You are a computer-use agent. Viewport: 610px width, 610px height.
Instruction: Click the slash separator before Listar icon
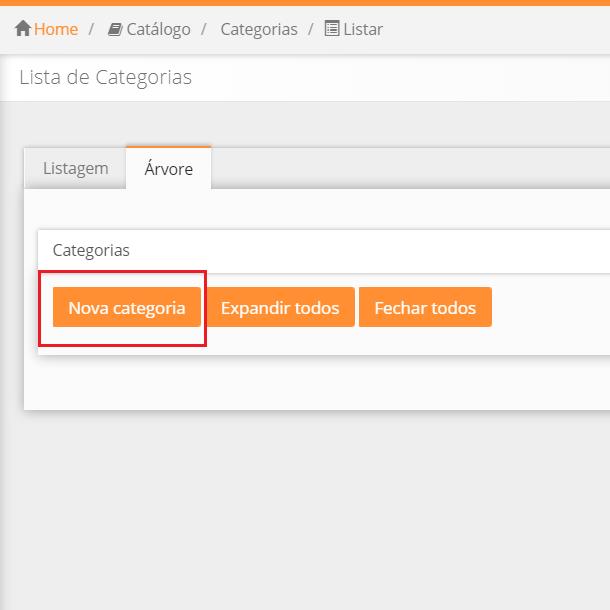tap(311, 29)
